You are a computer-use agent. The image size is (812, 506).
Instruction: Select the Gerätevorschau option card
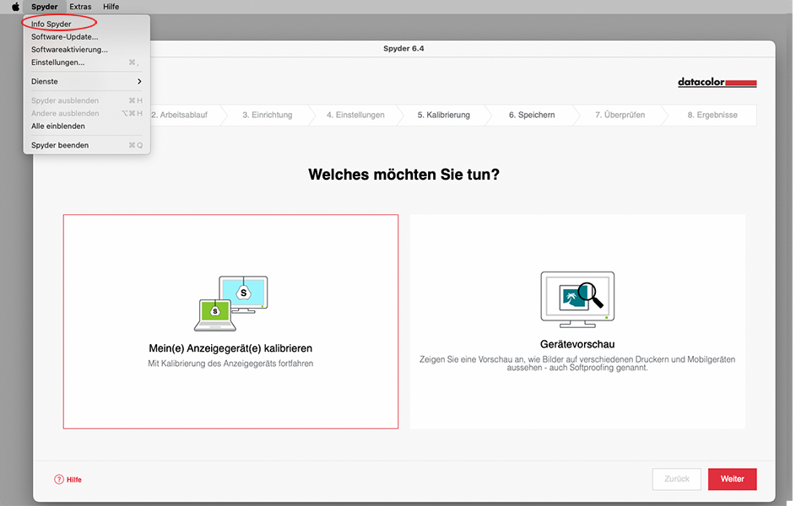click(577, 321)
